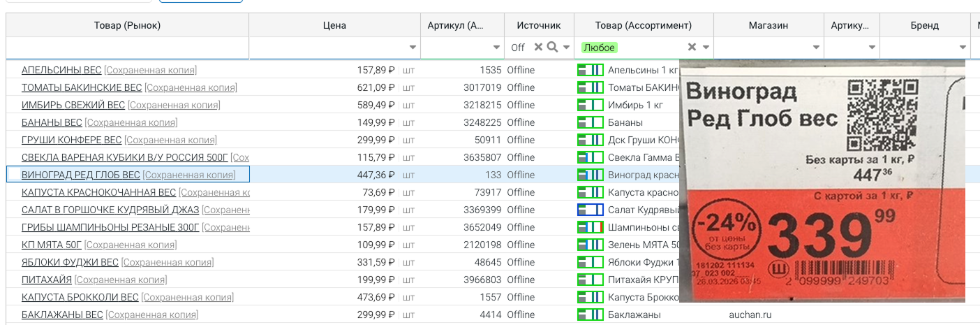Image resolution: width=980 pixels, height=325 pixels.
Task: Click match status icon in Апельсины row
Action: click(590, 70)
